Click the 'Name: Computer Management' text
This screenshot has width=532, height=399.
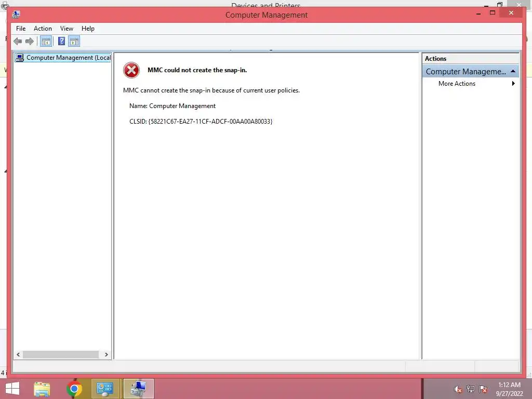[x=172, y=106]
